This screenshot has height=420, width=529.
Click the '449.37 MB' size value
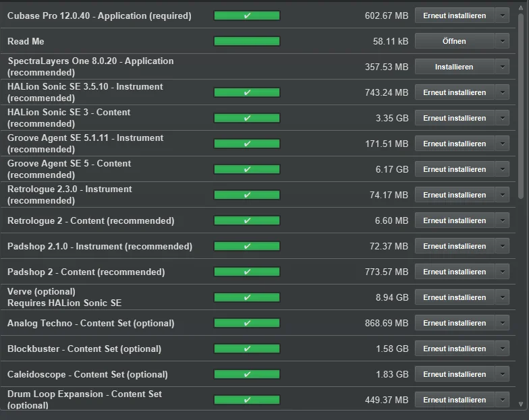coord(387,400)
